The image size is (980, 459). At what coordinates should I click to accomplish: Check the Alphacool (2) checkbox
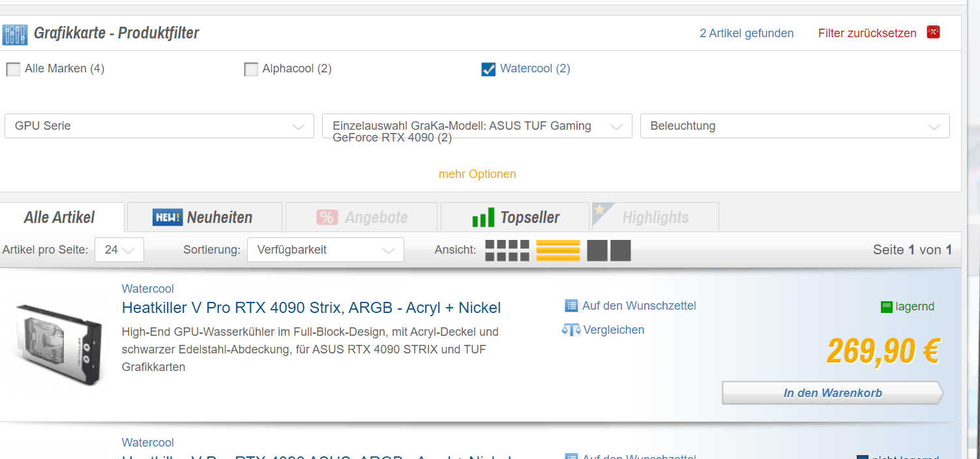click(251, 69)
